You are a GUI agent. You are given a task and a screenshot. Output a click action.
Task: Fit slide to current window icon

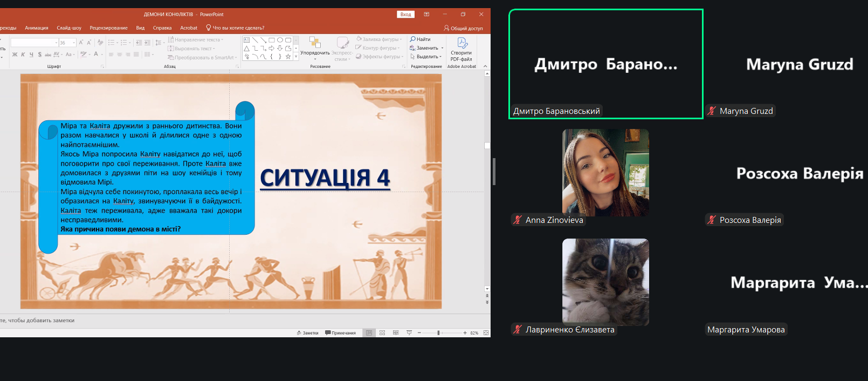[x=486, y=333]
